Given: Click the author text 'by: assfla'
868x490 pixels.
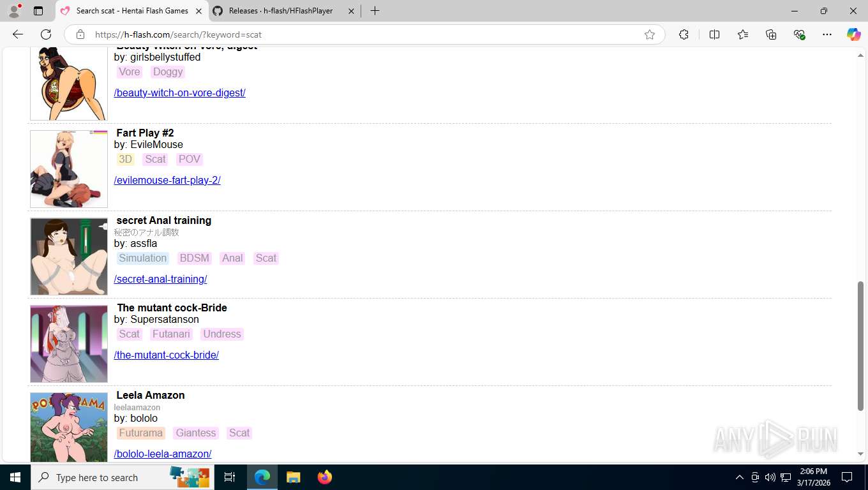Looking at the screenshot, I should pos(135,243).
